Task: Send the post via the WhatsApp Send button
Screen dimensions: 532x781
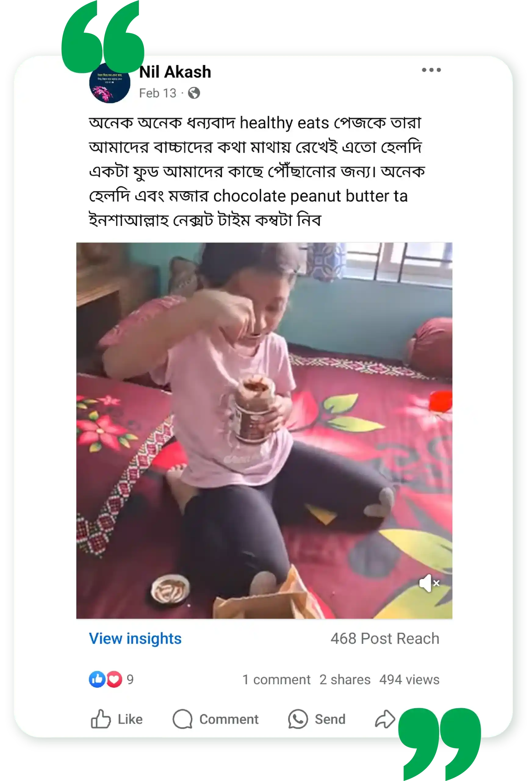Action: (x=317, y=719)
